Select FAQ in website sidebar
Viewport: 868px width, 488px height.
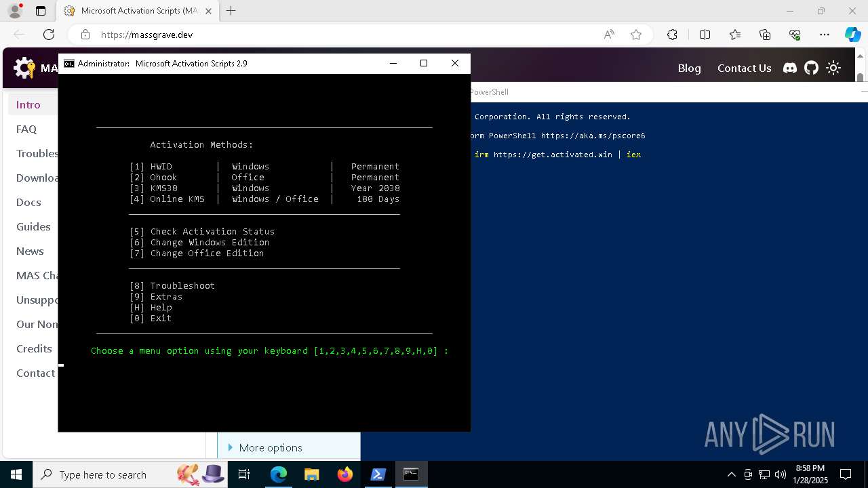point(26,129)
